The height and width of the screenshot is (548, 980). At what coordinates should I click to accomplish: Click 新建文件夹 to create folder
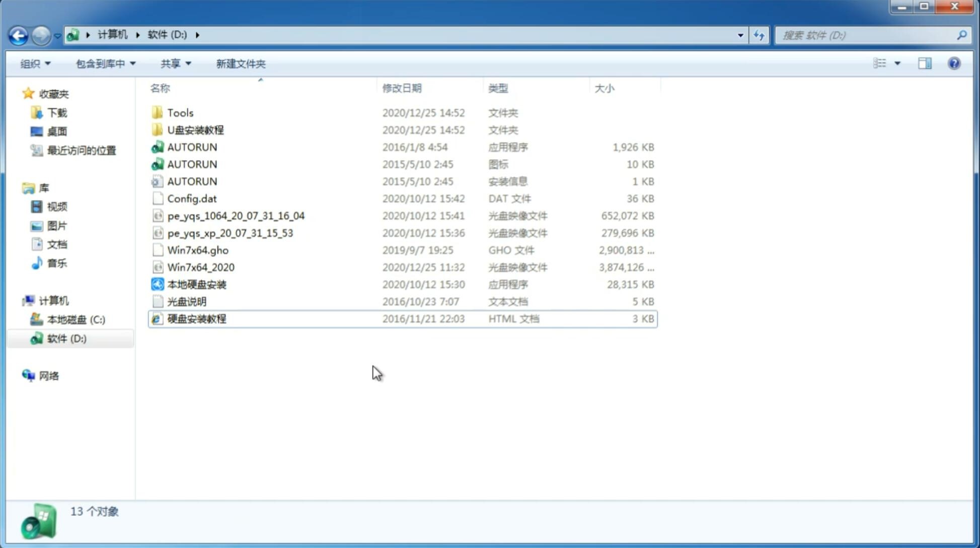click(x=240, y=63)
